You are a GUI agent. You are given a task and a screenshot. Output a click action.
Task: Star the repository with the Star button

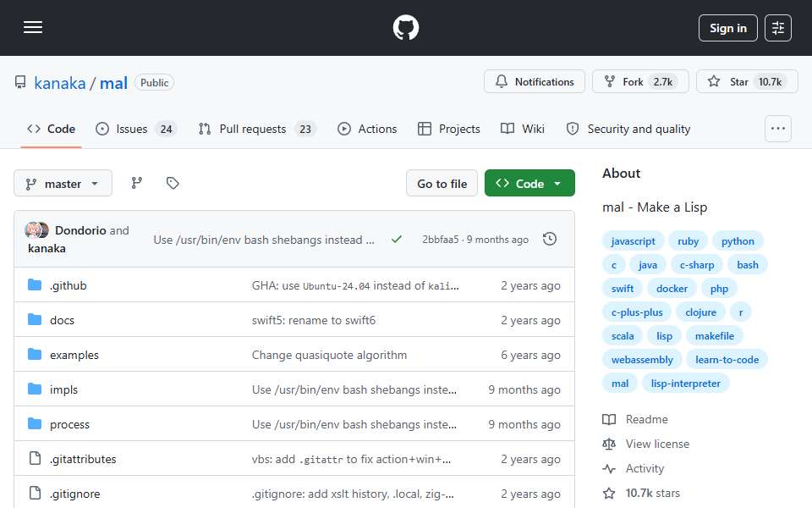[x=747, y=82]
